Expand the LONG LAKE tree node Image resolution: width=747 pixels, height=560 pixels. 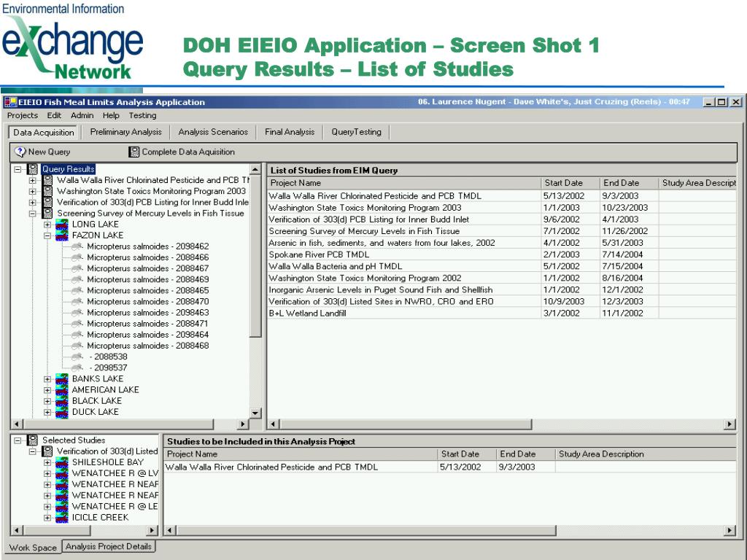pos(47,225)
